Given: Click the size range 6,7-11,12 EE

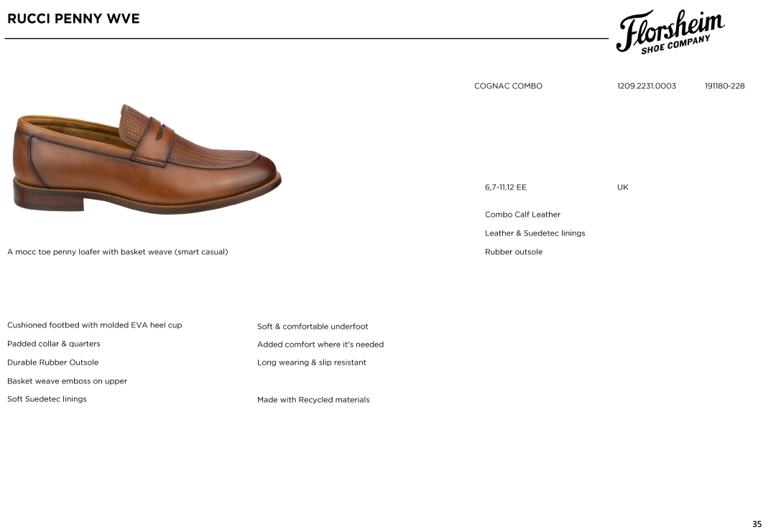Looking at the screenshot, I should pos(506,187).
